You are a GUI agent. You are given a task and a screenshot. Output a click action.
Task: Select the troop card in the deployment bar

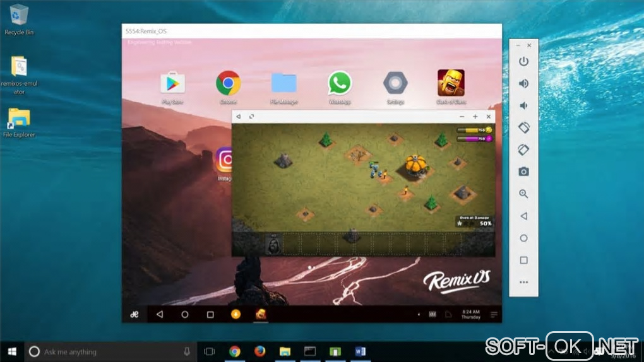pos(273,244)
